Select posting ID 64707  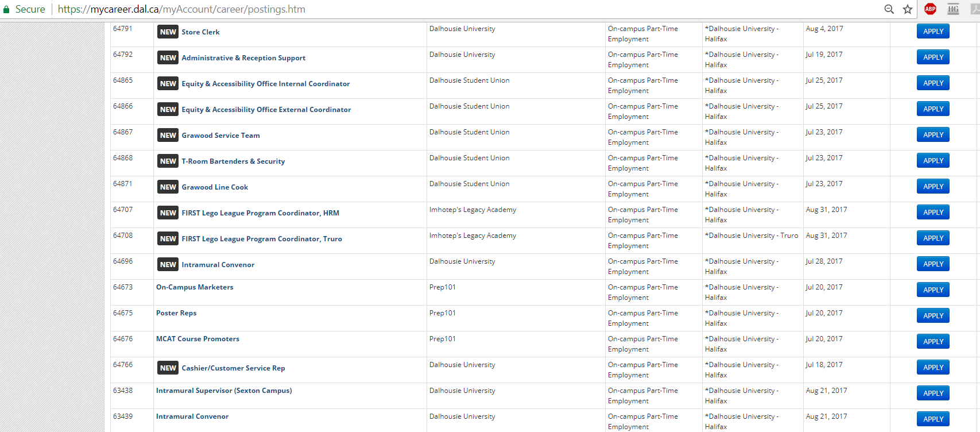123,210
